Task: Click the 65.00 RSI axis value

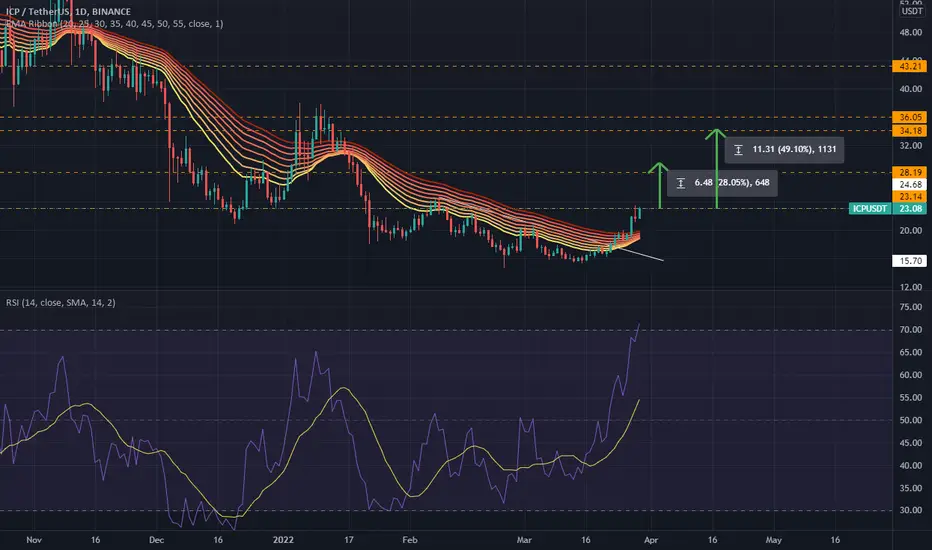Action: pos(911,353)
